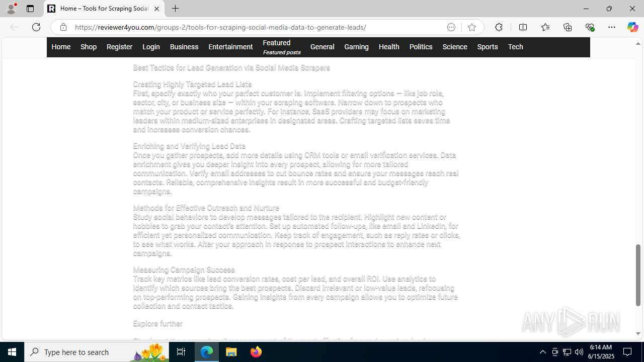Open the notification center icon
Image resolution: width=644 pixels, height=362 pixels.
[628, 352]
